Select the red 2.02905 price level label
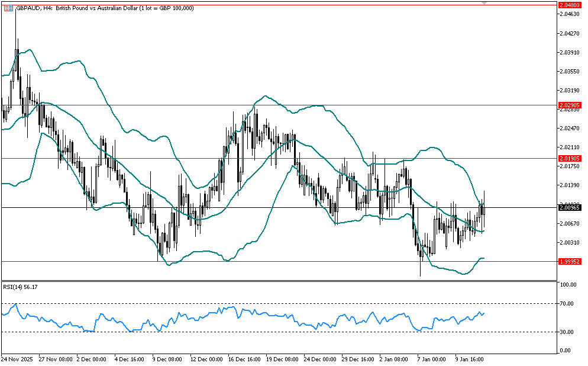The image size is (588, 366). click(x=568, y=105)
